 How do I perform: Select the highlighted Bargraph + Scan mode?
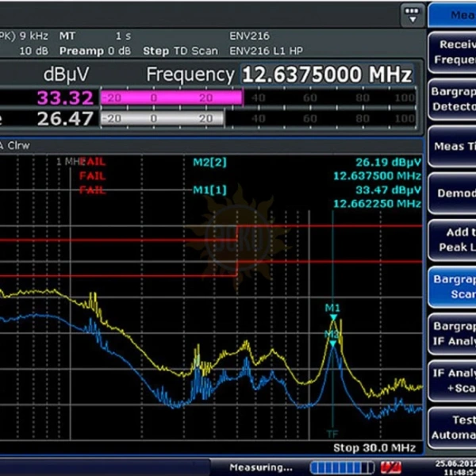pos(454,286)
